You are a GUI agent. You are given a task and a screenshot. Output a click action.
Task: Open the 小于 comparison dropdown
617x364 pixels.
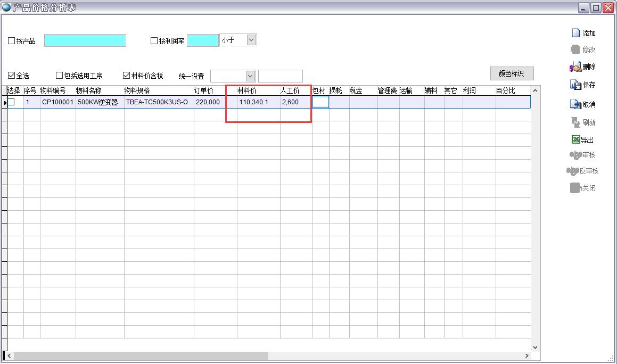pyautogui.click(x=251, y=40)
